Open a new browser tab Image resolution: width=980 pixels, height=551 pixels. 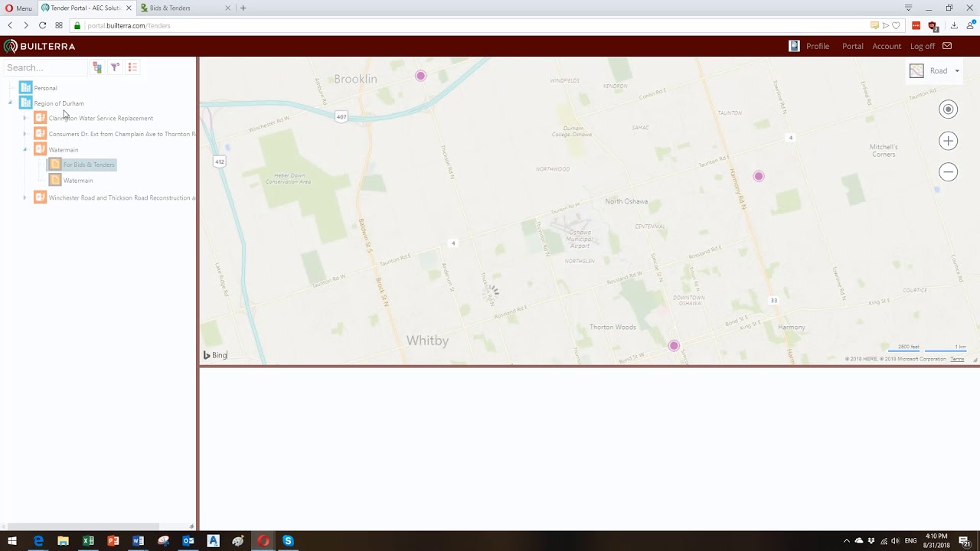click(243, 8)
